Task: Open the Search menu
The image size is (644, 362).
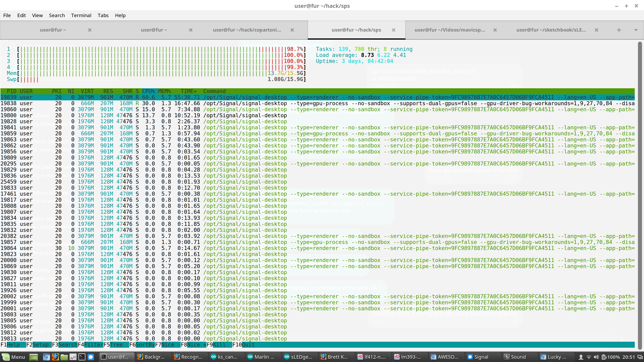Action: coord(57,15)
